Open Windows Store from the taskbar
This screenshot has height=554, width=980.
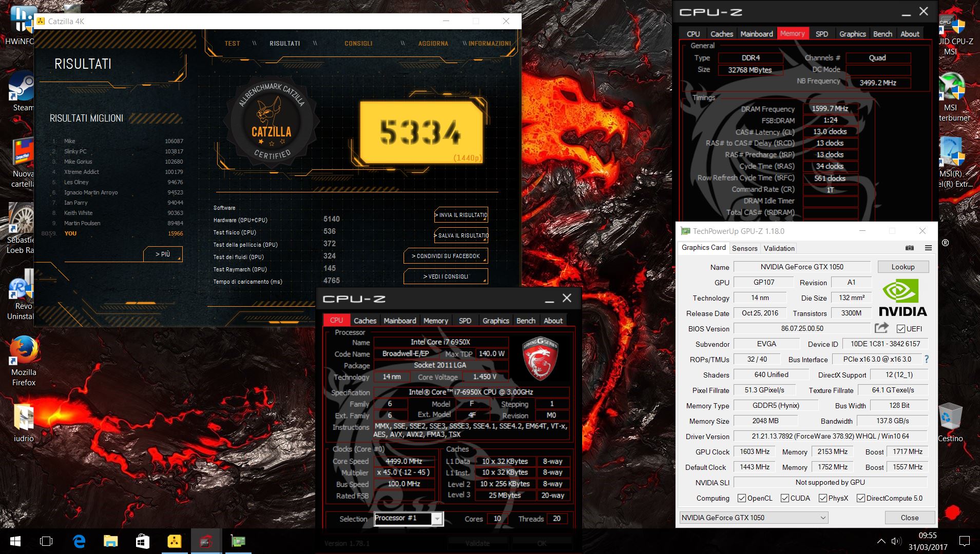pos(142,541)
